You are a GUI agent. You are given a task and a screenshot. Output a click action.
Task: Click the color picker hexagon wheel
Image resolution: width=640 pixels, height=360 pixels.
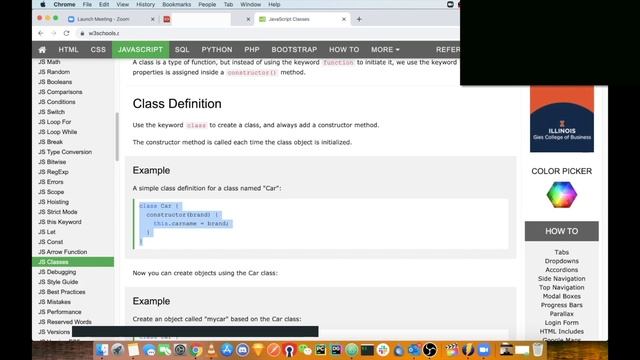pyautogui.click(x=562, y=195)
